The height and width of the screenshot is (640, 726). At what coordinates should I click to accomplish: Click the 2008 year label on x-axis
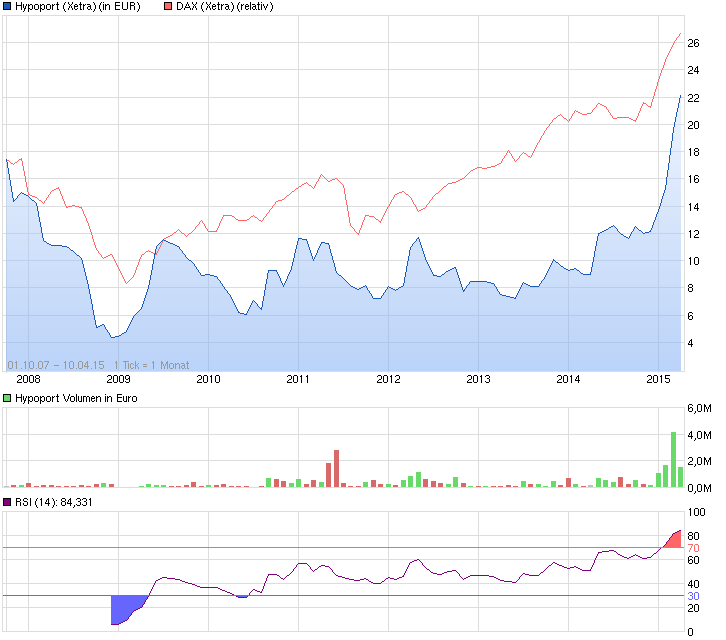coord(28,379)
